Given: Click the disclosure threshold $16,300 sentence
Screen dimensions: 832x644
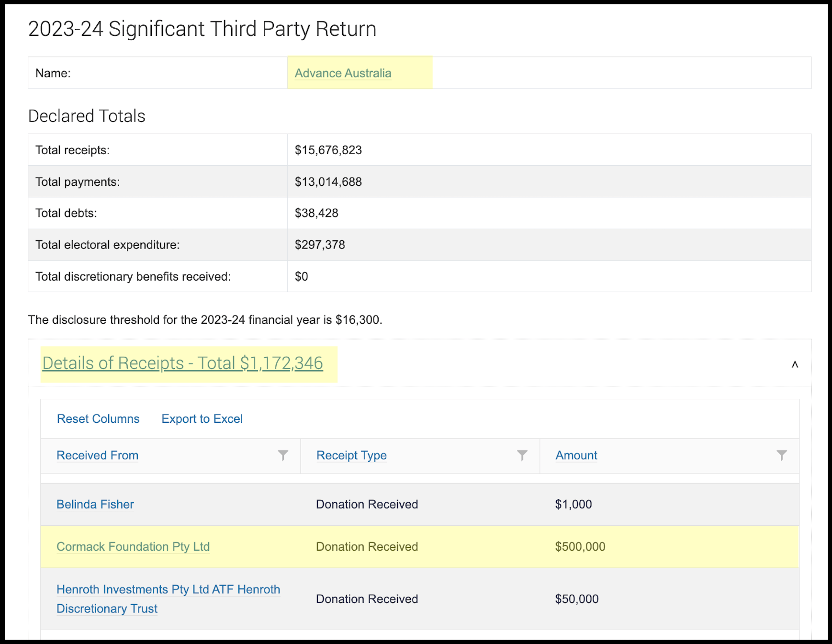Looking at the screenshot, I should [x=205, y=320].
